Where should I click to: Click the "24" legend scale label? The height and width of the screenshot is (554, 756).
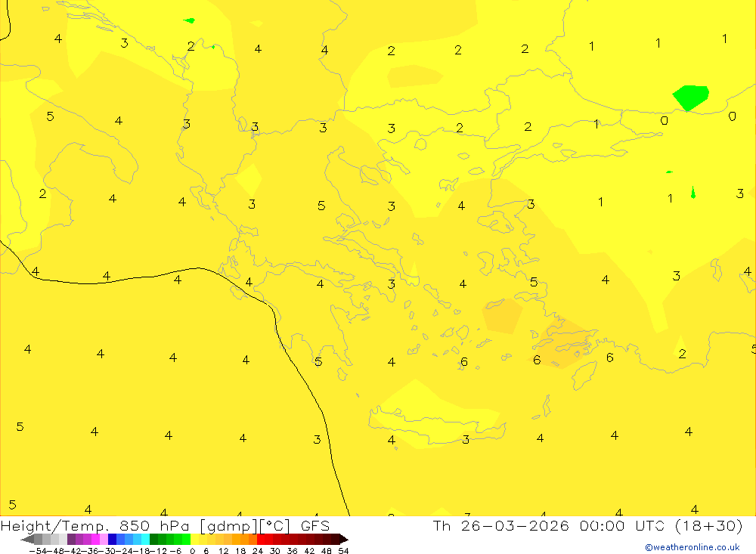[x=258, y=551]
